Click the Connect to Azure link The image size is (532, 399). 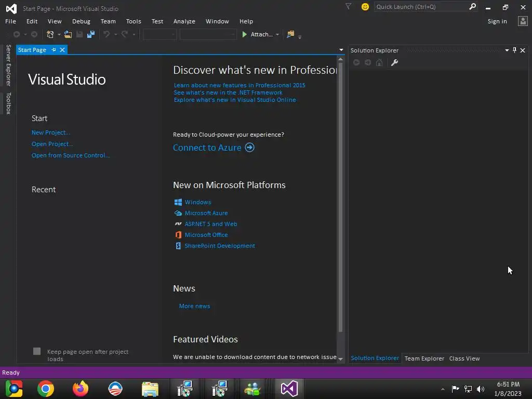[x=207, y=148]
